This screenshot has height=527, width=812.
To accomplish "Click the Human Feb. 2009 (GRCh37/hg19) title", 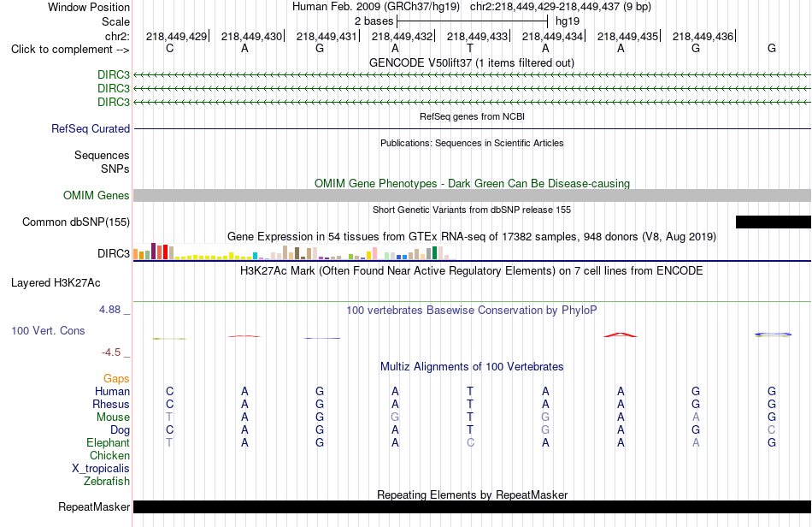I will pos(376,7).
